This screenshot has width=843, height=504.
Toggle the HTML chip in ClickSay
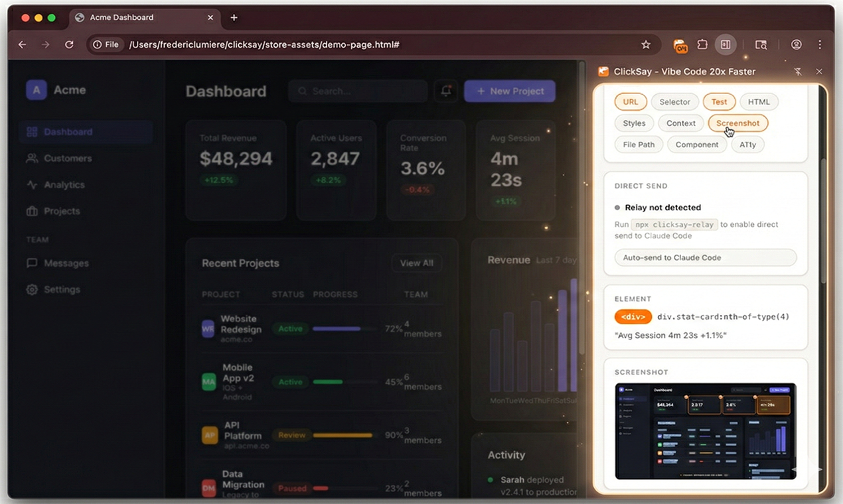759,102
